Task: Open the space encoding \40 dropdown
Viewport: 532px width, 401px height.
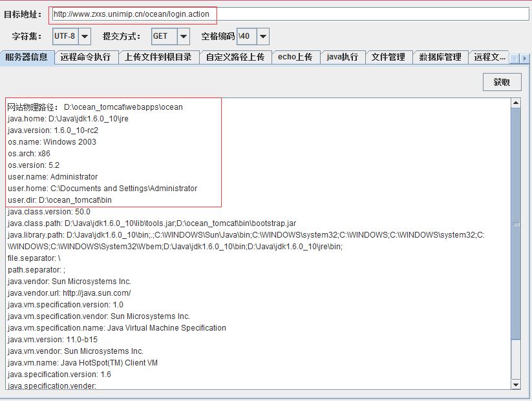Action: pyautogui.click(x=263, y=36)
